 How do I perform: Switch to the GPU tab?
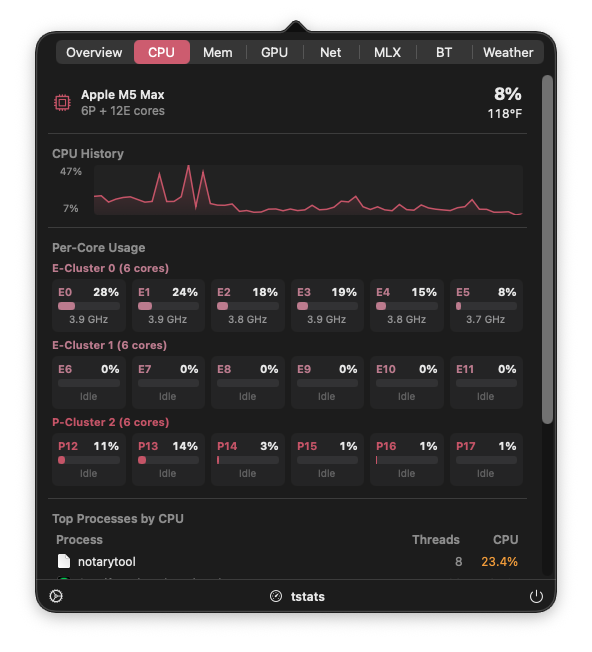[274, 52]
